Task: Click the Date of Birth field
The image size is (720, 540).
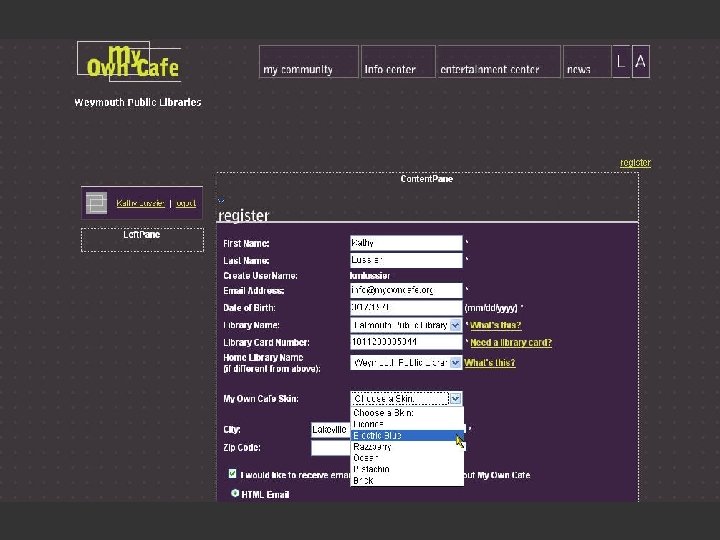Action: pyautogui.click(x=406, y=307)
